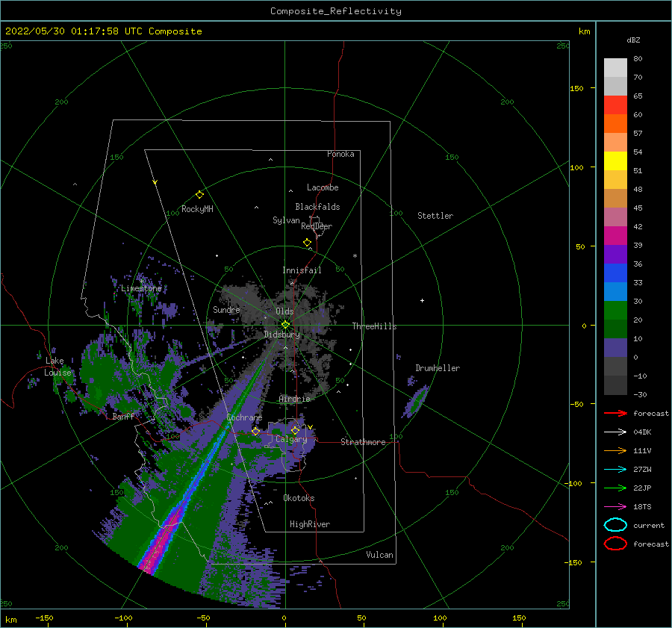The image size is (672, 628).
Task: Select the top light gray swatch at 80 dBZ
Action: pos(615,68)
